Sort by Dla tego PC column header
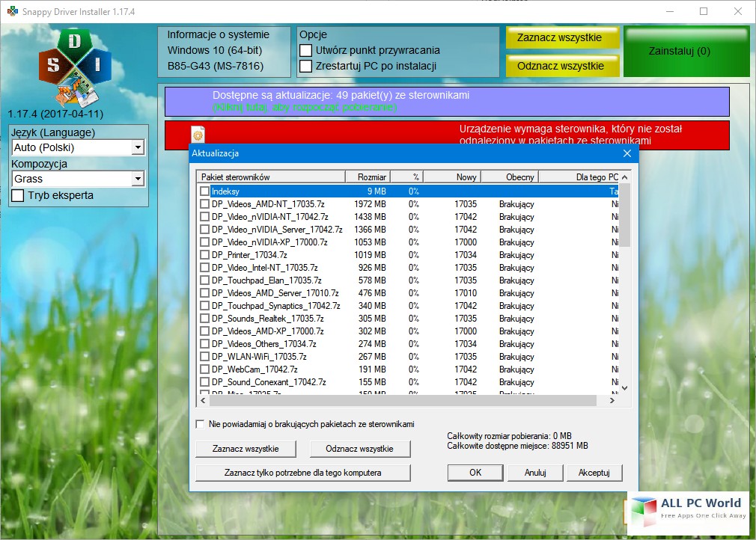756x540 pixels. [579, 177]
